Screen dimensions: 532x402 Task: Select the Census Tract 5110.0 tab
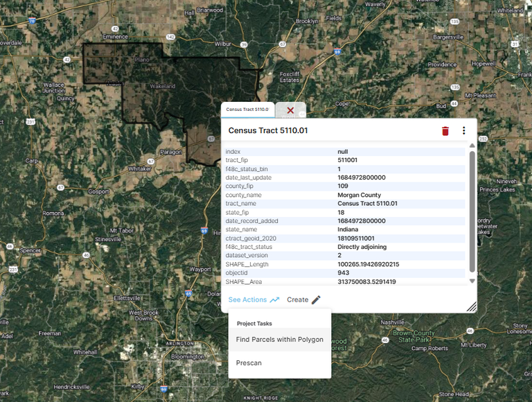click(x=247, y=110)
